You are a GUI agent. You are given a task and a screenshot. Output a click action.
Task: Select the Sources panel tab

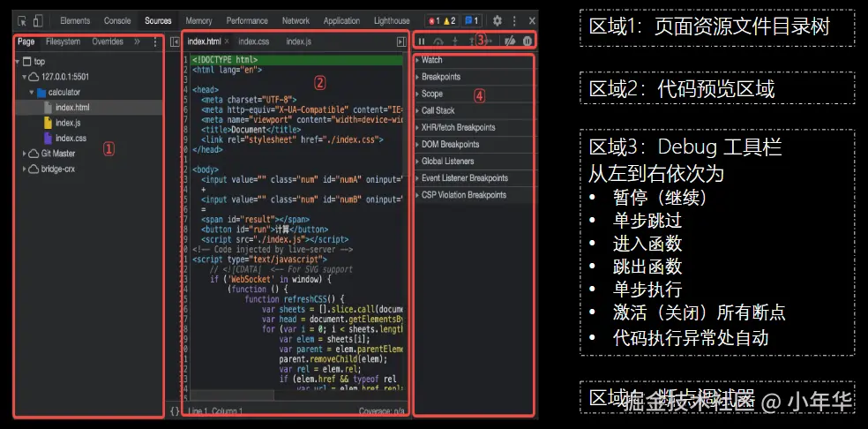point(158,21)
